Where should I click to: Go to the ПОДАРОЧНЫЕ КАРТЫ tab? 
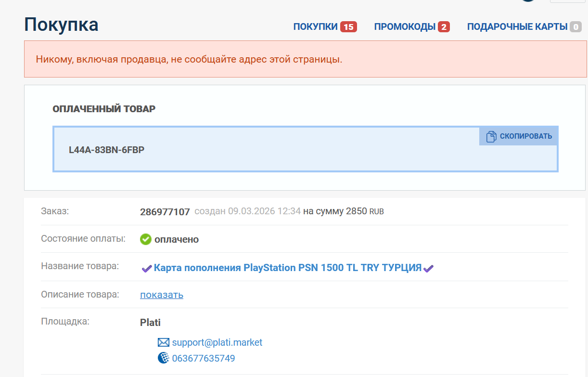click(517, 27)
